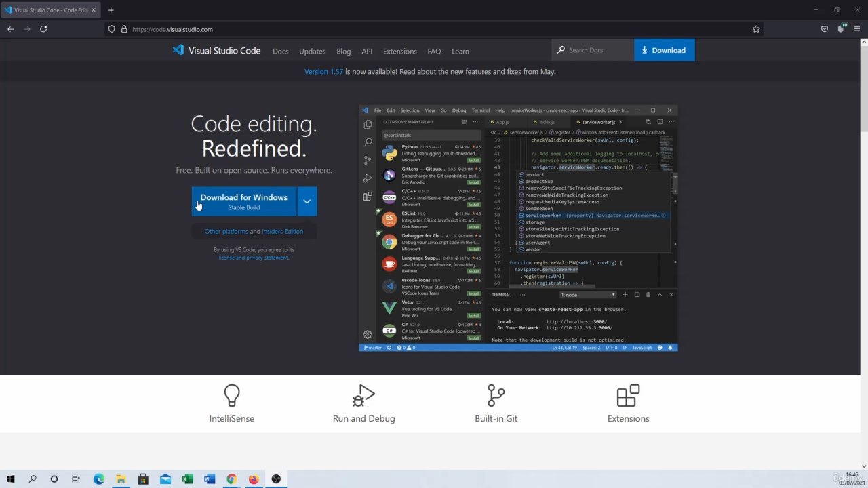Click the IntelliSense lightbulb icon

[232, 396]
